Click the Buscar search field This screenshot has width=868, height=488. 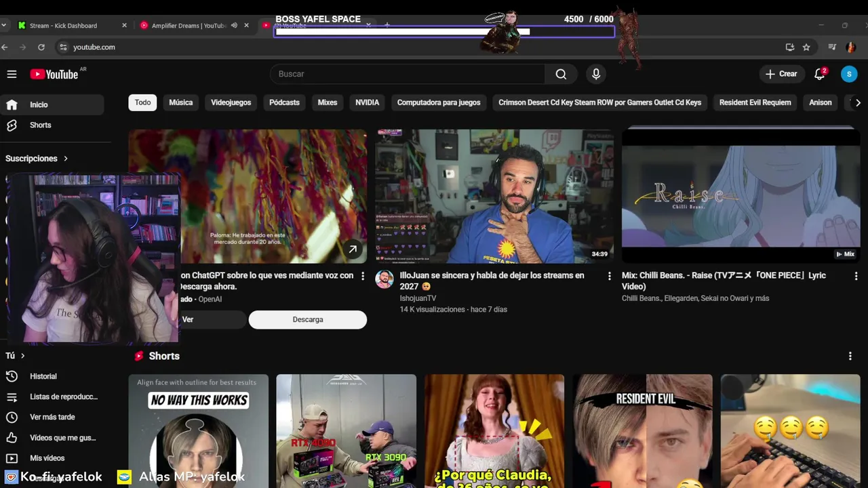tap(407, 74)
